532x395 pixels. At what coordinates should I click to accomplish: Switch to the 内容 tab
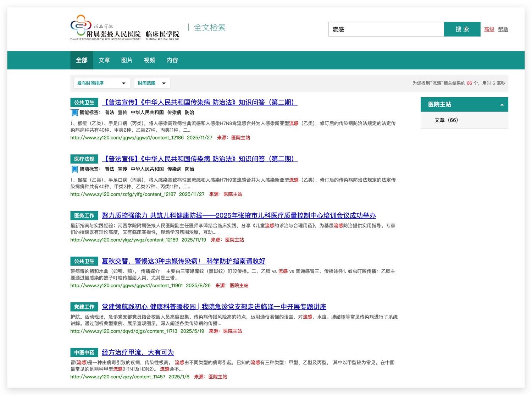[x=172, y=60]
